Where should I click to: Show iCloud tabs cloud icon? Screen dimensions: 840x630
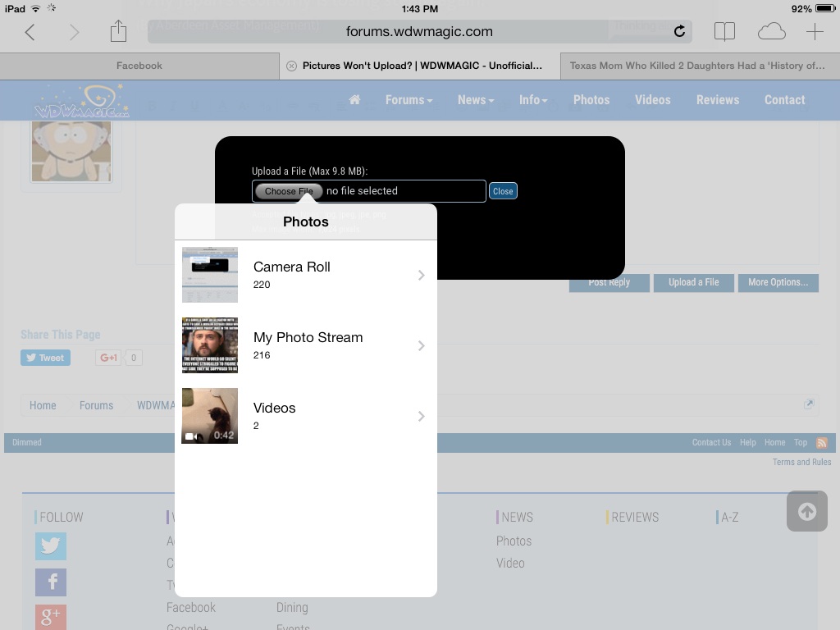tap(771, 32)
